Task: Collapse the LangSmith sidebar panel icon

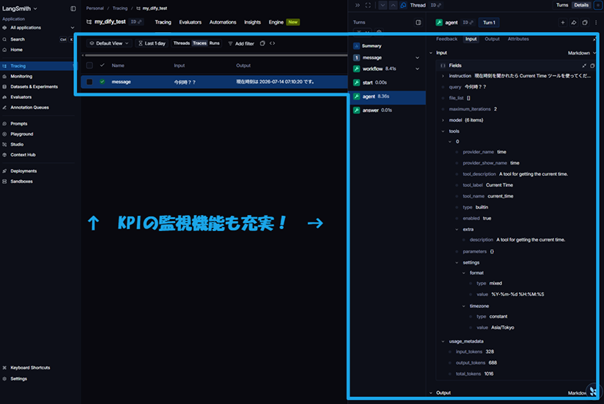Action: click(x=73, y=8)
